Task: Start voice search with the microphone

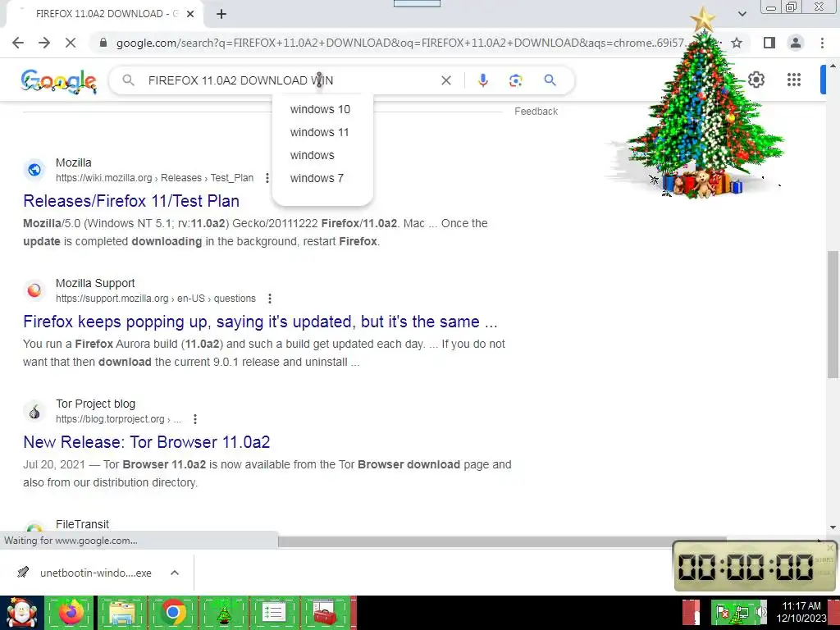Action: [x=482, y=80]
